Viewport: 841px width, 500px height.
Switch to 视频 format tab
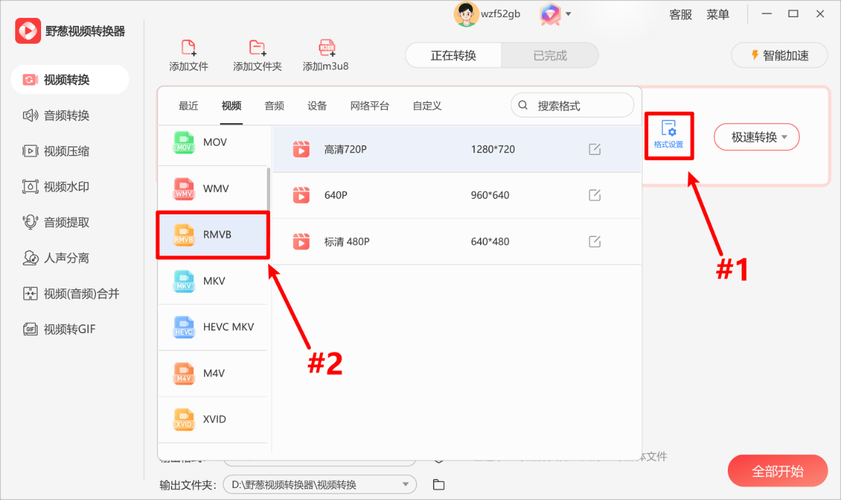pos(231,106)
